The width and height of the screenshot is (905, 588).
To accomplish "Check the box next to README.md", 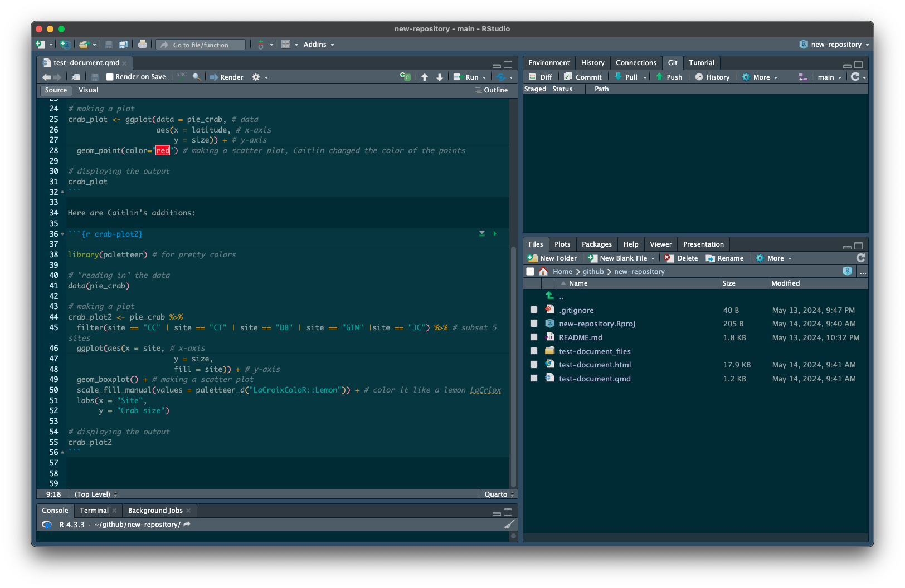I will point(534,337).
